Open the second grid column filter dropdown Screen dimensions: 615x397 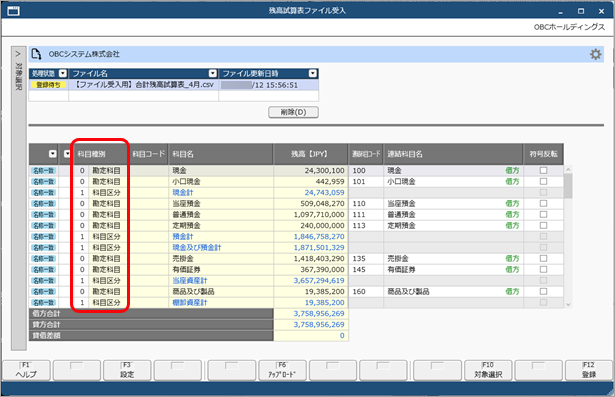67,154
